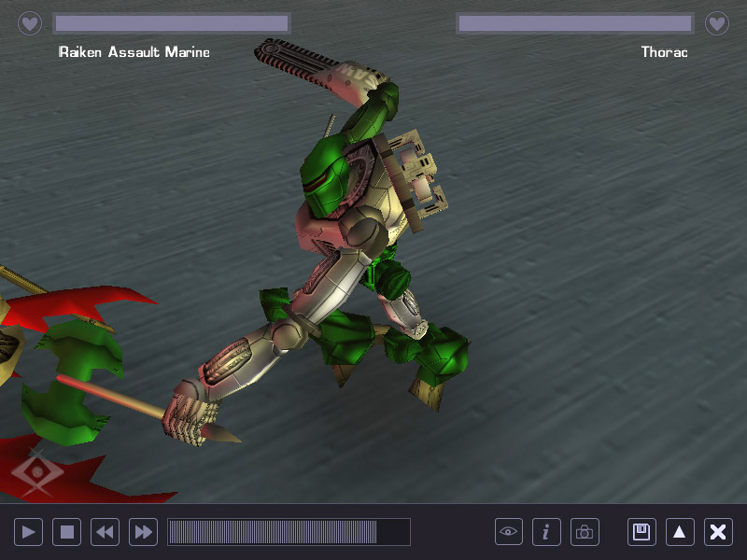Play the battle replay
Viewport: 747px width, 560px height.
tap(29, 531)
